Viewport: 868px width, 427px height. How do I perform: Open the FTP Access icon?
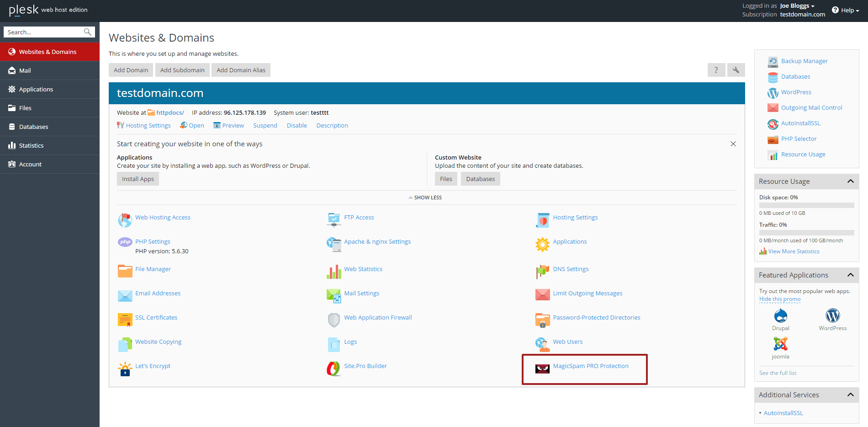coord(334,220)
